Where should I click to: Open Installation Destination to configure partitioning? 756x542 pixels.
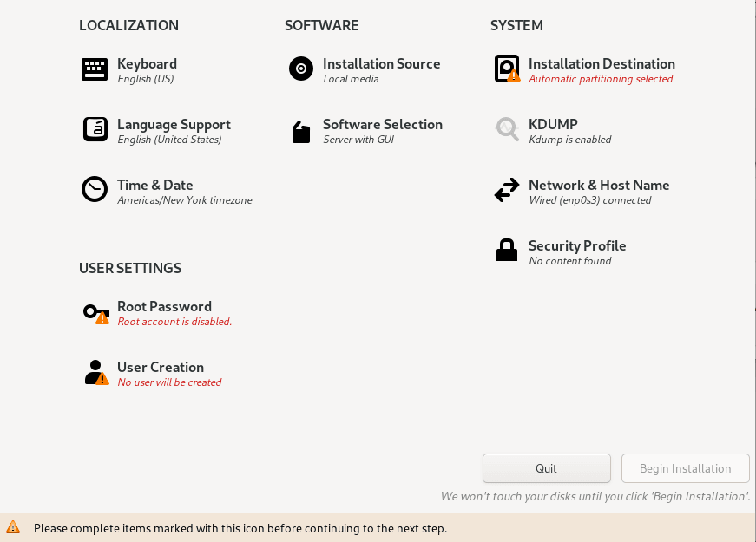[x=600, y=63]
